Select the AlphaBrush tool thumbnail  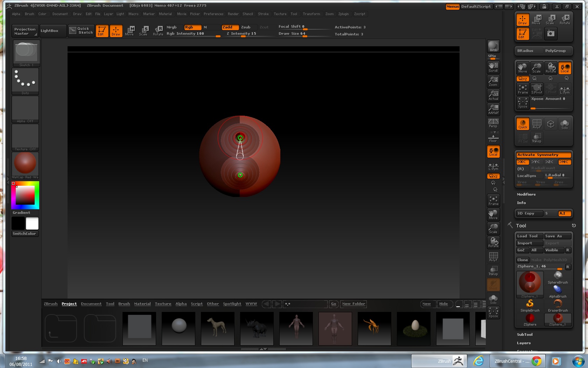[x=558, y=292]
